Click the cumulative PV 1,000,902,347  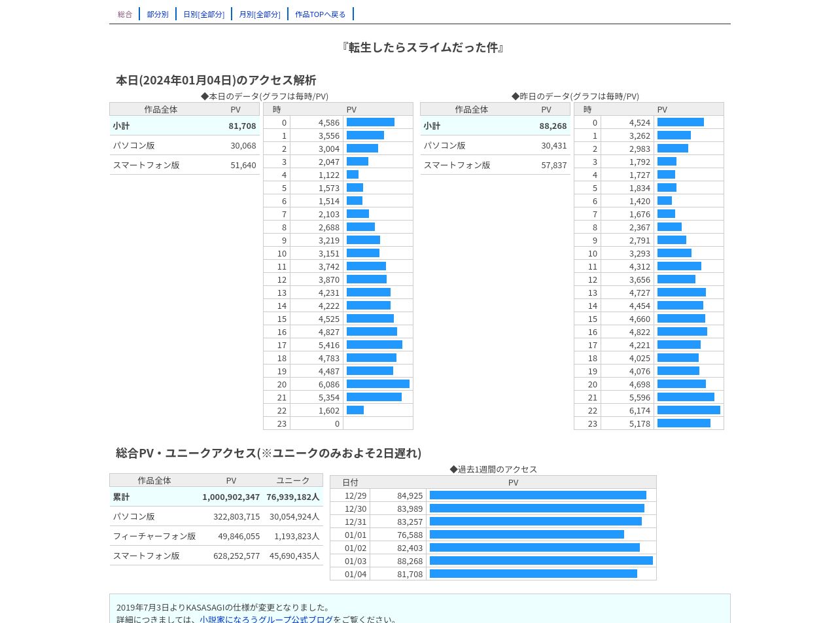(231, 497)
